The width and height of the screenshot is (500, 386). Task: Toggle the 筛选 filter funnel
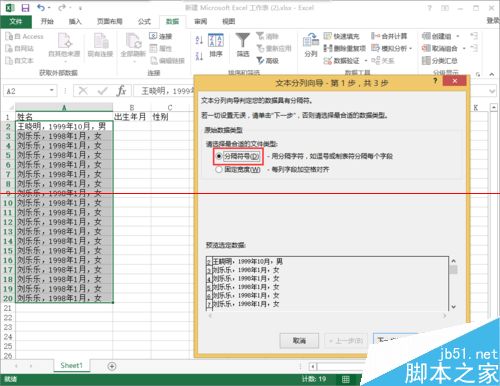click(243, 45)
